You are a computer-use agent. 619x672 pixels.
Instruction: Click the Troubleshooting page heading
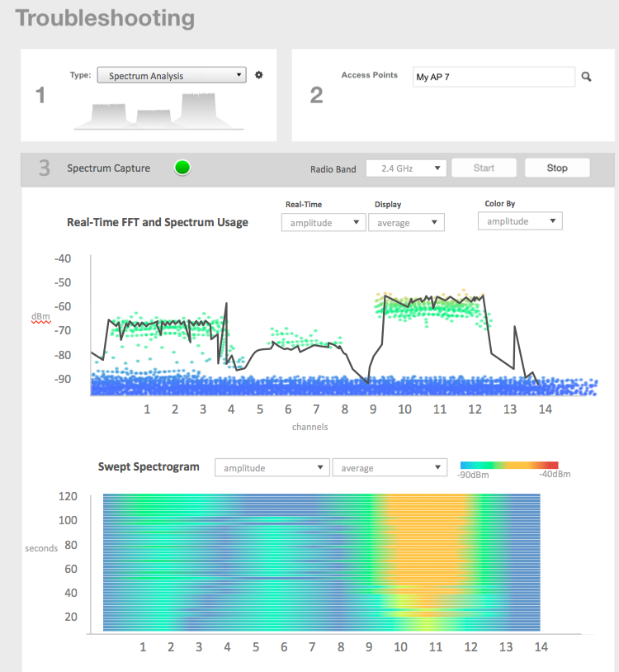[106, 18]
